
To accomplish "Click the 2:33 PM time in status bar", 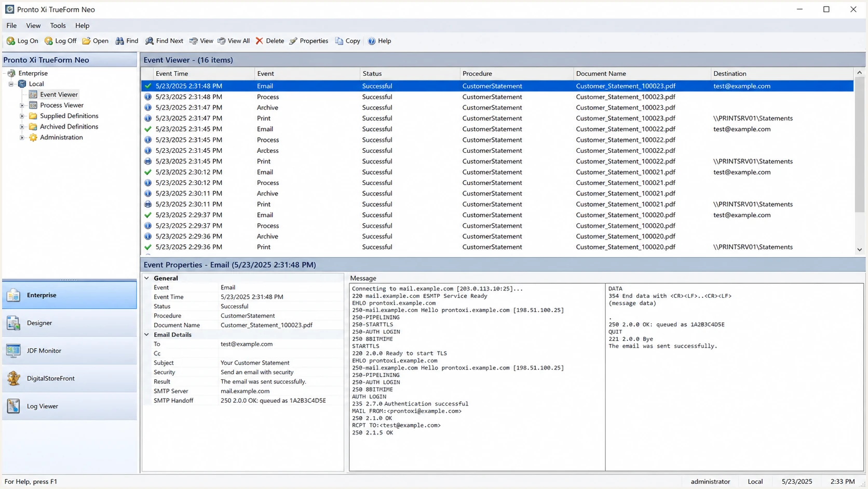I will click(x=842, y=482).
